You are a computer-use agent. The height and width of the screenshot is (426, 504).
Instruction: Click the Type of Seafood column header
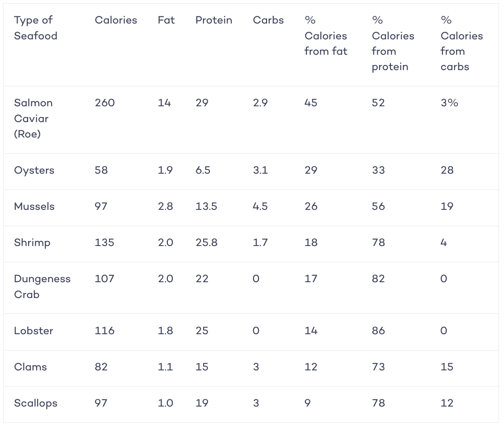36,28
